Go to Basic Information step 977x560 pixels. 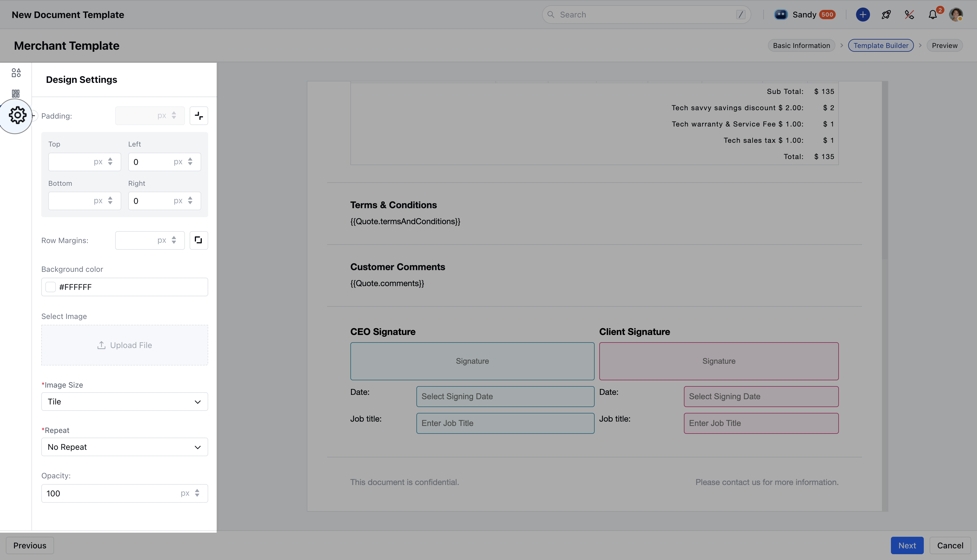point(801,45)
